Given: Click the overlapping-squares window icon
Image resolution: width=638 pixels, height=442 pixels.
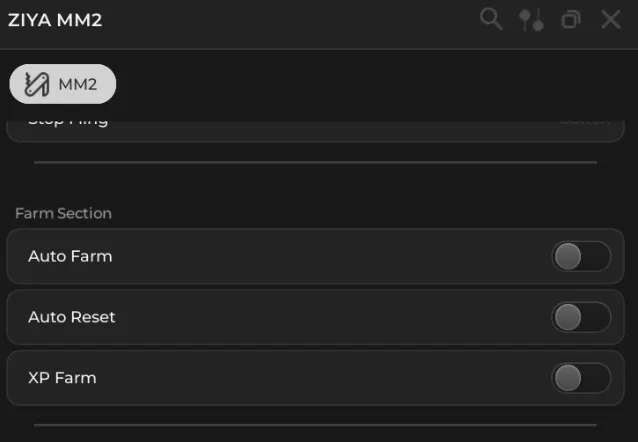Looking at the screenshot, I should (570, 19).
